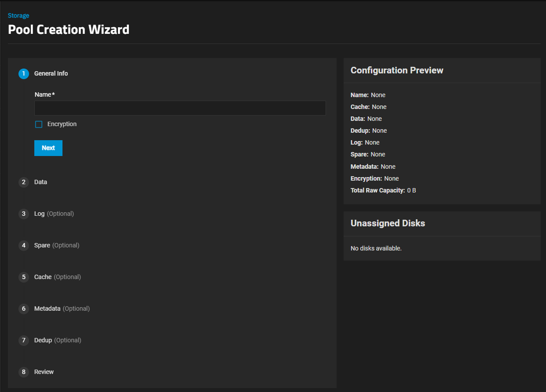Click the step 6 number circle

point(24,309)
